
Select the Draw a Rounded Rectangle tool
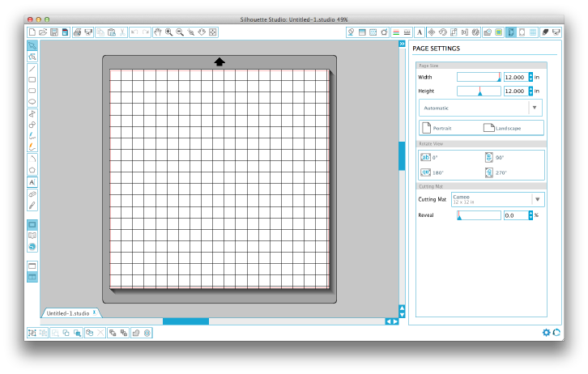[x=32, y=91]
